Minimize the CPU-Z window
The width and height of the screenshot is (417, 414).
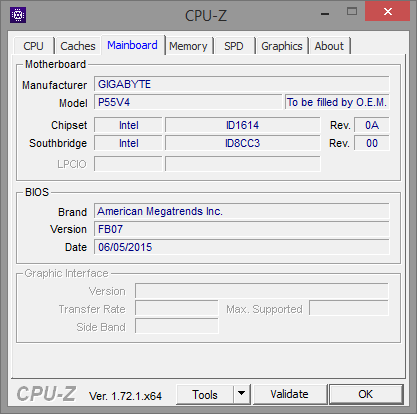tap(325, 13)
